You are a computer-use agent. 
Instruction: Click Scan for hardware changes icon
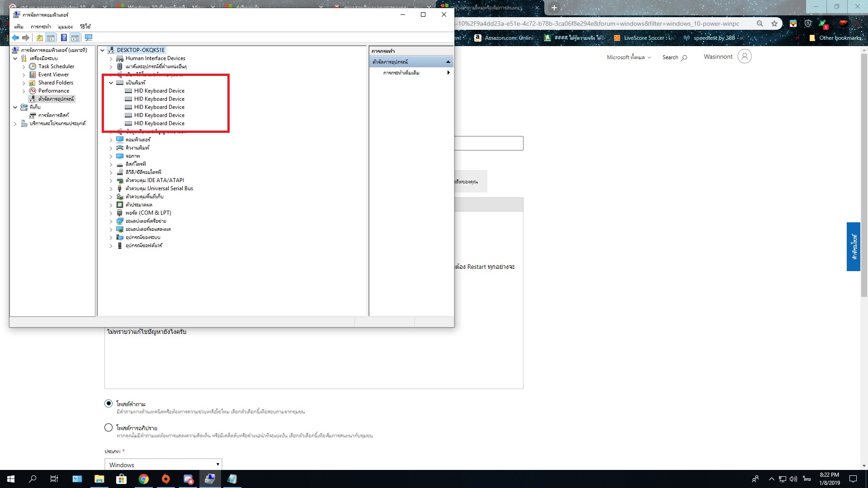[89, 38]
